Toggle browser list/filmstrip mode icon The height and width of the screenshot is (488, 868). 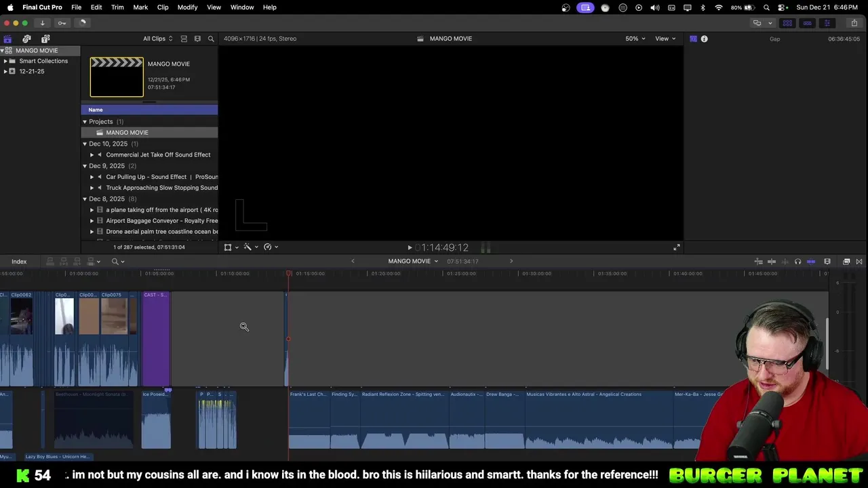[x=184, y=39]
